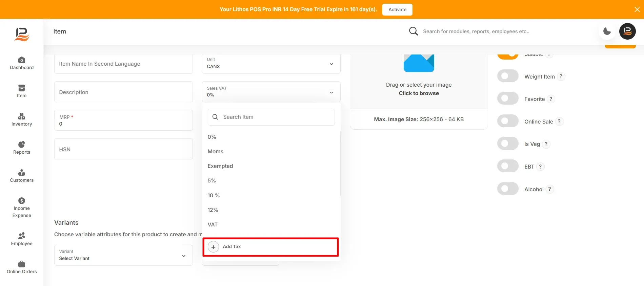Open the Dashboard sidebar icon
Viewport: 644px width, 286px height.
tap(22, 60)
